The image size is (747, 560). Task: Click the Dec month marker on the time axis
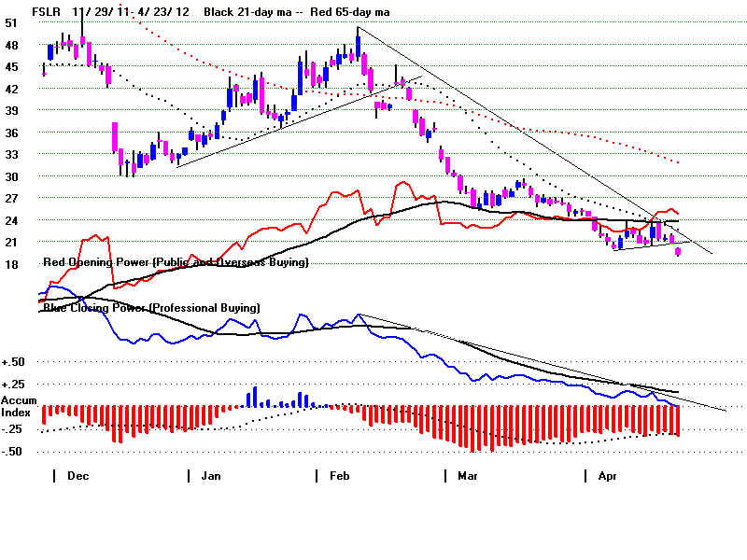78,475
